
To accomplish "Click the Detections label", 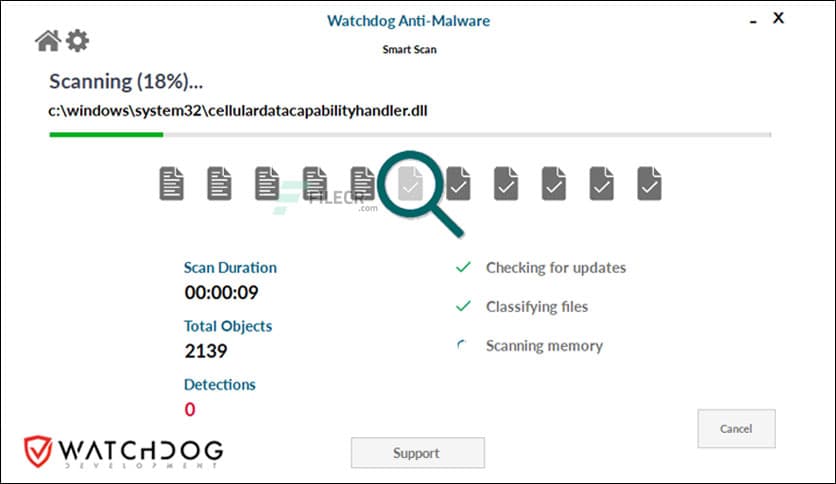I will (x=220, y=385).
